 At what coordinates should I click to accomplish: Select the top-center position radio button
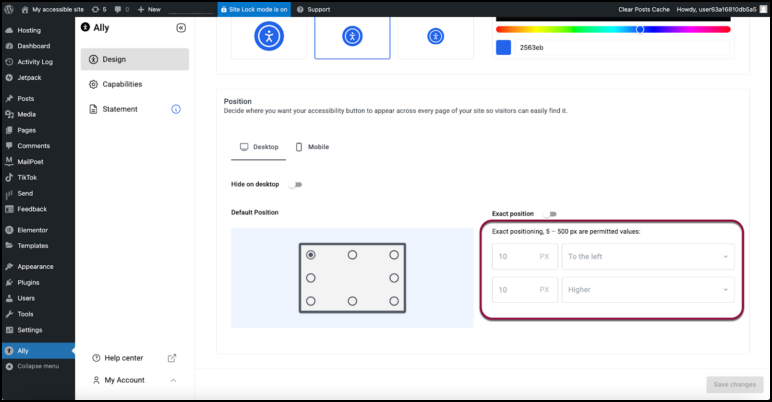point(352,255)
